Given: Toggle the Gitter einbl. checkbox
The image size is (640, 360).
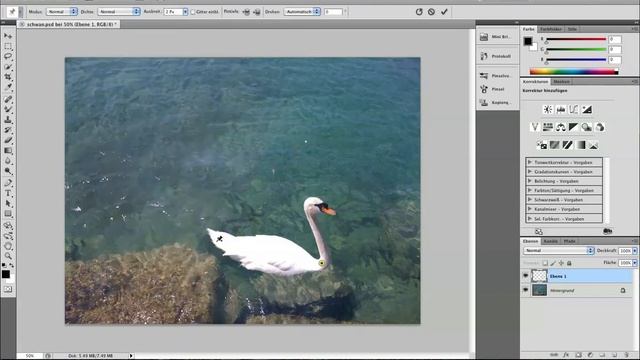Looking at the screenshot, I should click(193, 12).
